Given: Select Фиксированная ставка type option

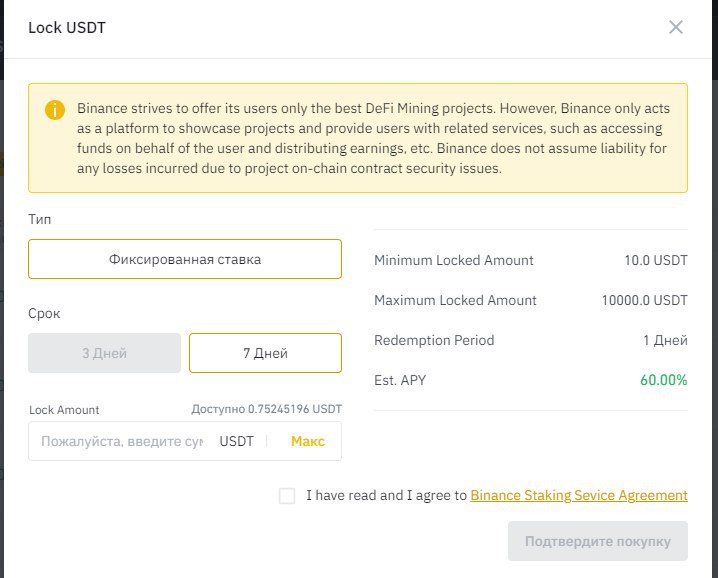Looking at the screenshot, I should pyautogui.click(x=185, y=259).
